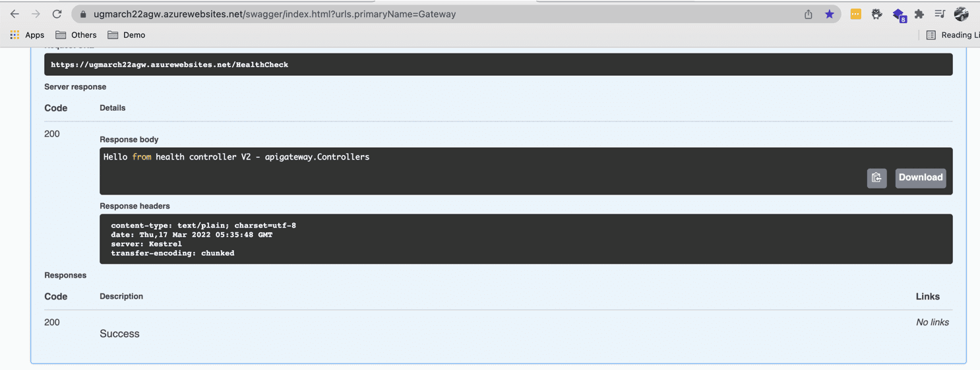Image resolution: width=980 pixels, height=370 pixels.
Task: Go back to the previous page
Action: pos(15,14)
